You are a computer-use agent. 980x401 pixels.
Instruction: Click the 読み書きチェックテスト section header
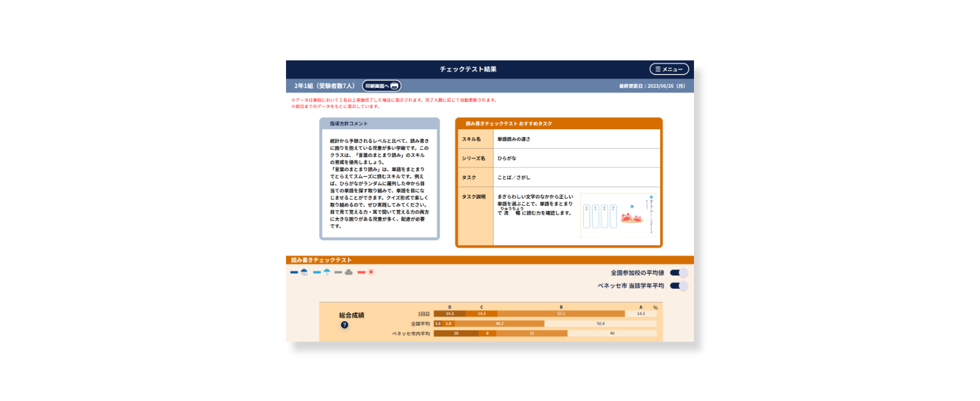pos(321,260)
